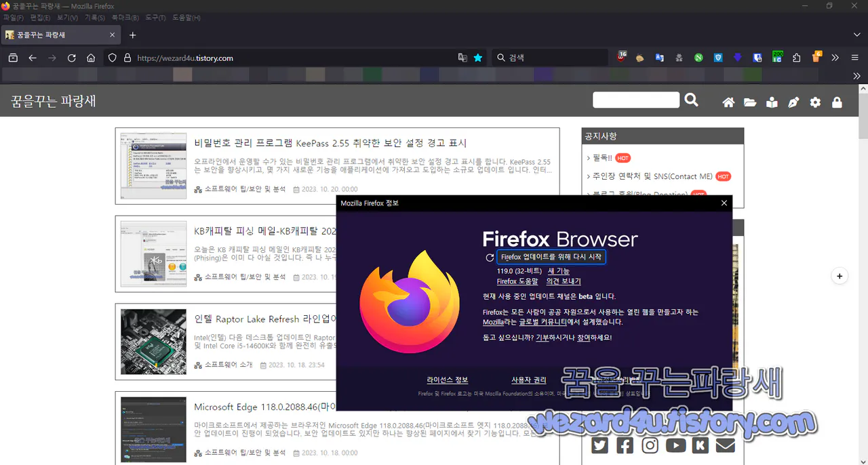
Task: Toggle reader view for the page
Action: pyautogui.click(x=461, y=58)
